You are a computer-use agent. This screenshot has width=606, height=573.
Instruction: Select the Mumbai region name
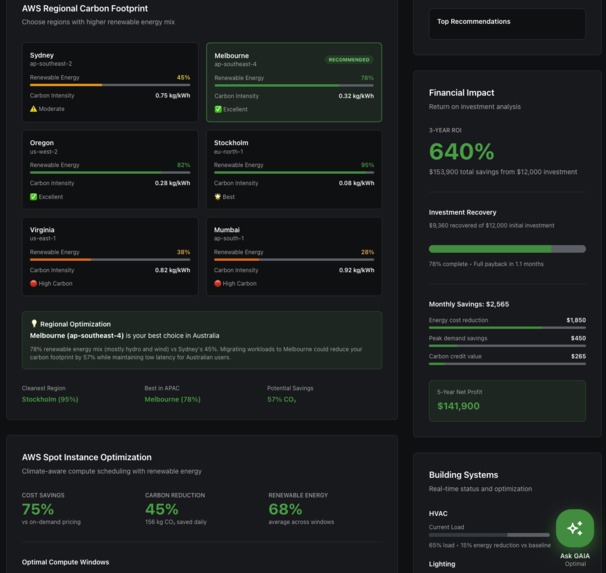pyautogui.click(x=227, y=230)
